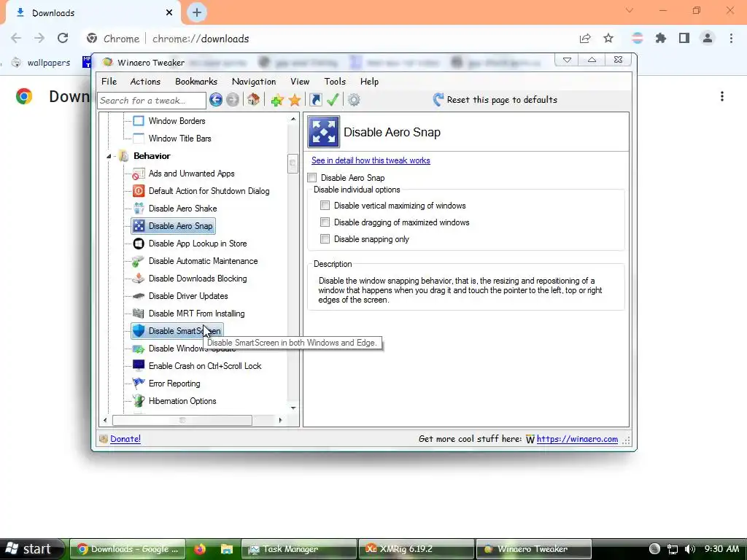
Task: Click the Error Reporting flag icon
Action: click(138, 384)
